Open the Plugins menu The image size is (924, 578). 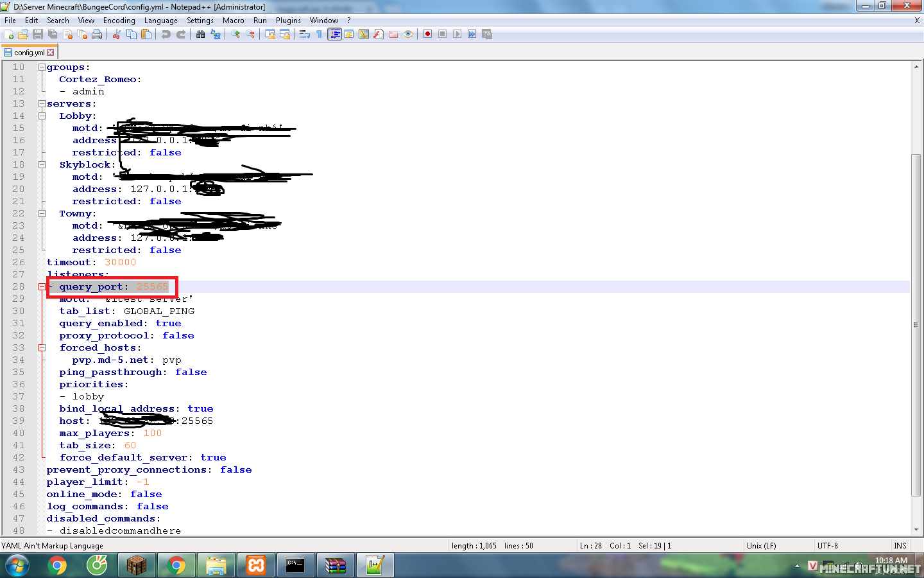[288, 21]
